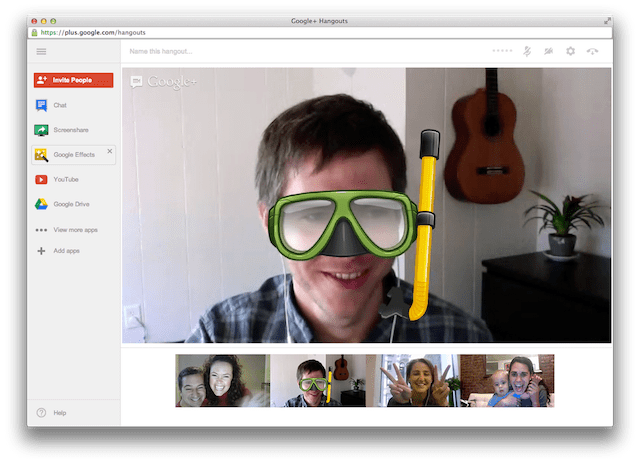Hang up with the phone icon
This screenshot has height=464, width=640.
pyautogui.click(x=592, y=51)
